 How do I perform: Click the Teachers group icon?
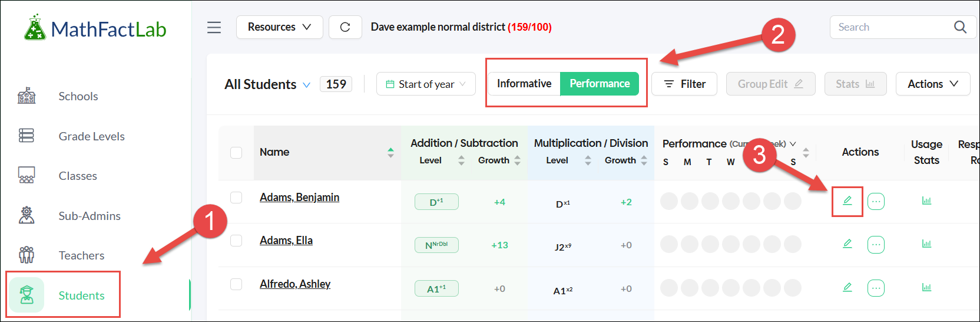click(27, 255)
